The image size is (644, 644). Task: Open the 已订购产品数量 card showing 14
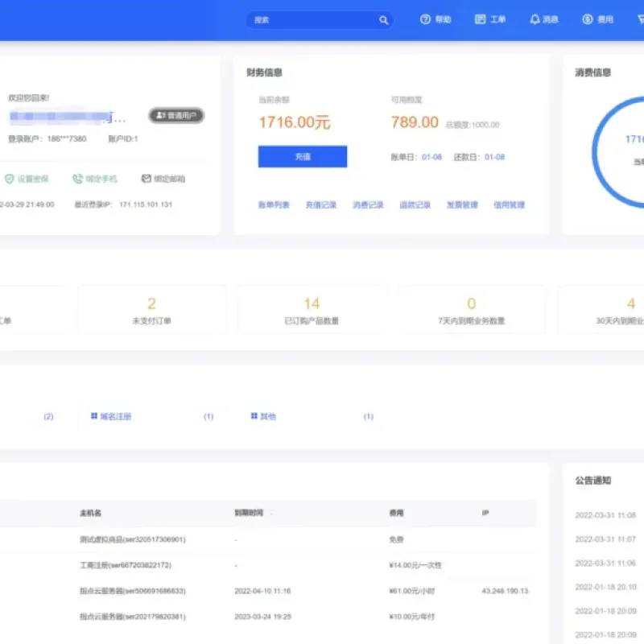312,309
